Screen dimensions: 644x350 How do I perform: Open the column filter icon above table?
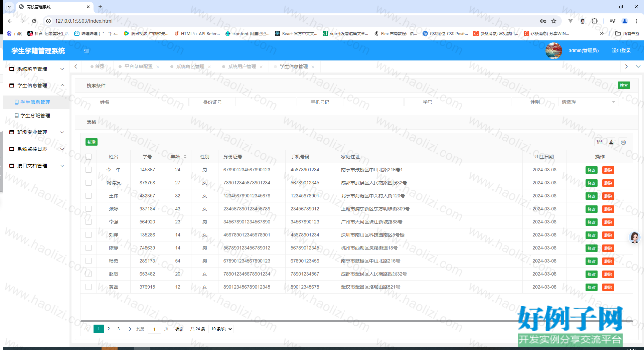[600, 142]
